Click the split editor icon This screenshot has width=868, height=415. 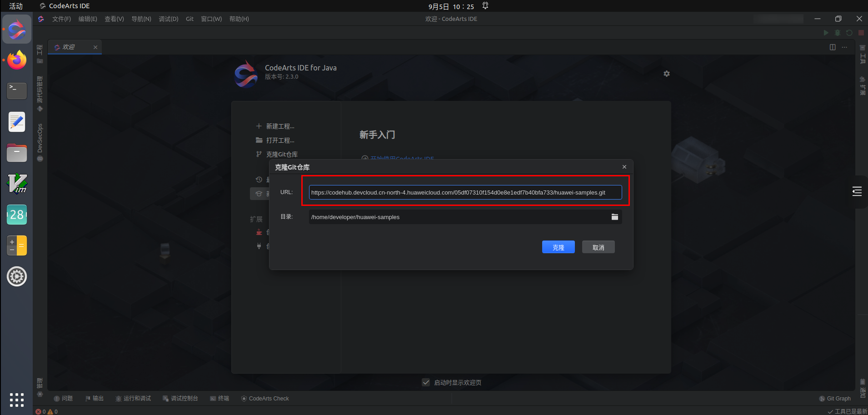(x=833, y=47)
